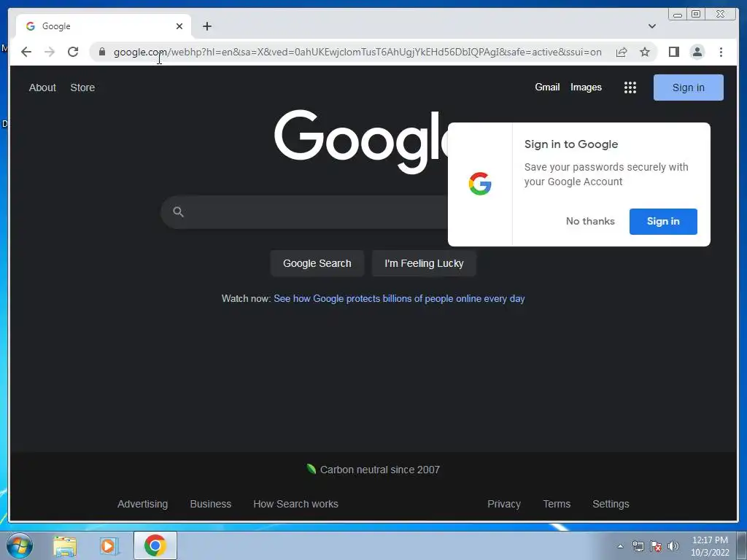This screenshot has width=747, height=560.
Task: Share this page using share icon
Action: click(x=622, y=52)
